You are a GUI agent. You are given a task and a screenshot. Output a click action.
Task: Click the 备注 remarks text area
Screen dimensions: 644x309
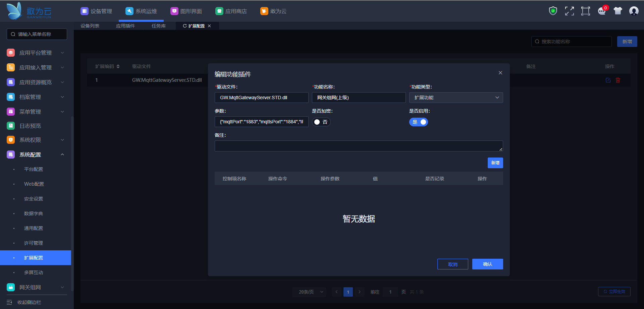pyautogui.click(x=359, y=146)
